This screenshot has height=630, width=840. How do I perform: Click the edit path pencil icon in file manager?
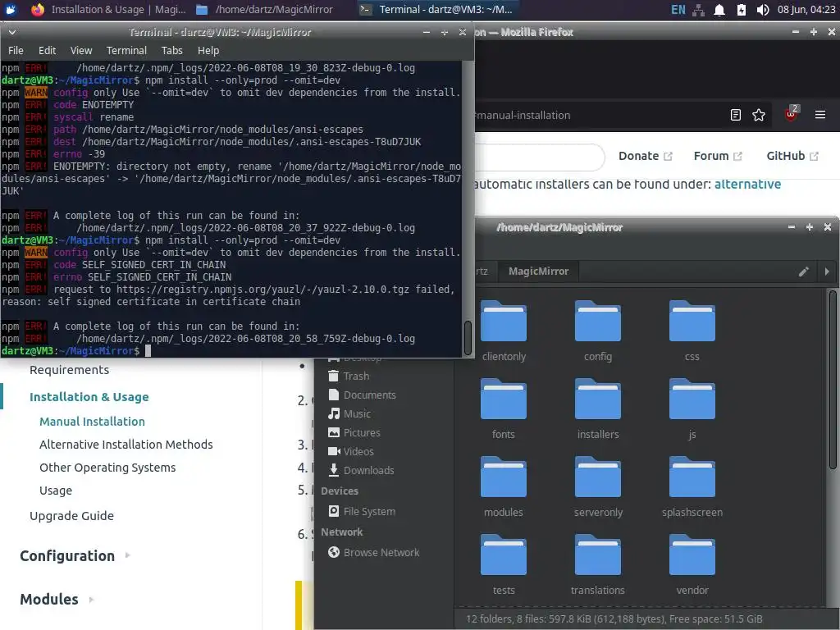pyautogui.click(x=803, y=272)
